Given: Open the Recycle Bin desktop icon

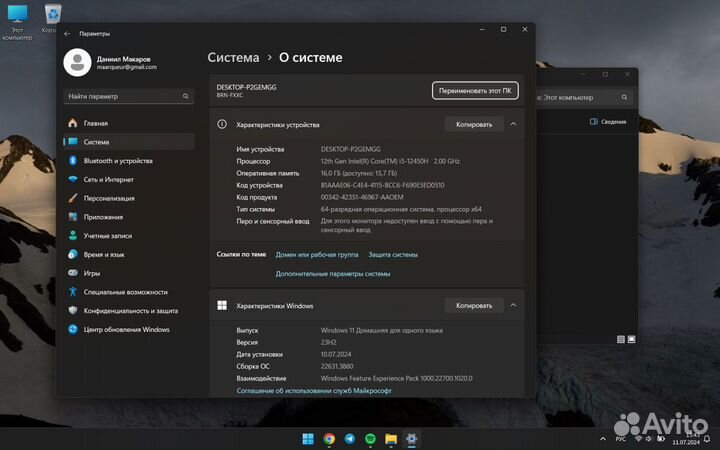Looking at the screenshot, I should [x=52, y=18].
